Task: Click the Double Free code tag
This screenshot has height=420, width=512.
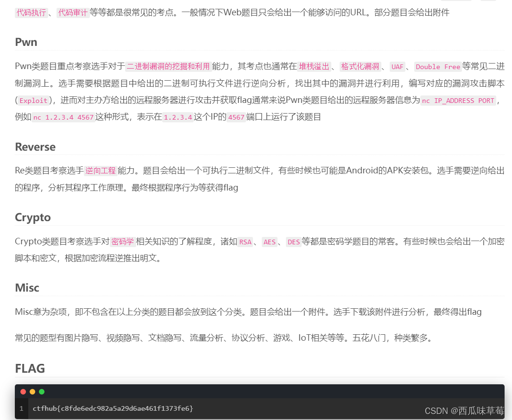Action: pyautogui.click(x=437, y=67)
